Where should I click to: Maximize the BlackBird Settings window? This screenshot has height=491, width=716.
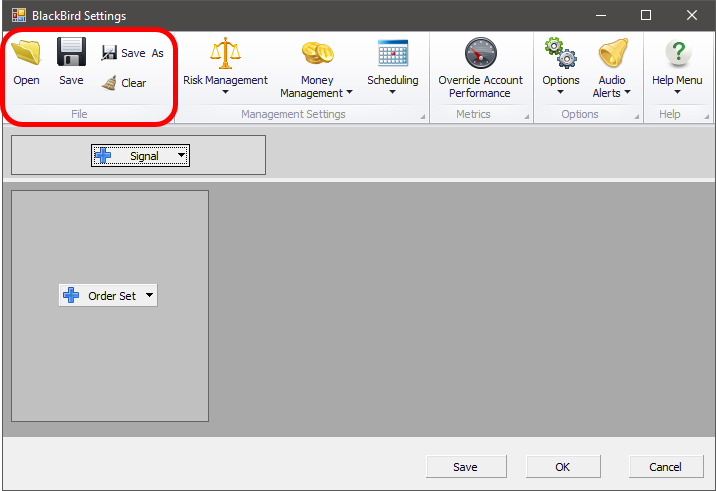click(x=646, y=16)
